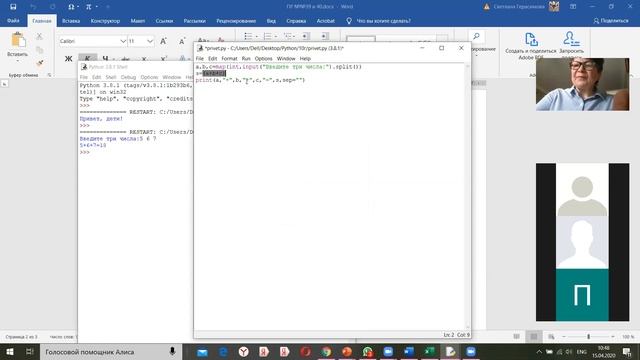Viewport: 640px width, 360px height.
Task: Switch to the Вид ribbon tab
Action: tap(271, 21)
